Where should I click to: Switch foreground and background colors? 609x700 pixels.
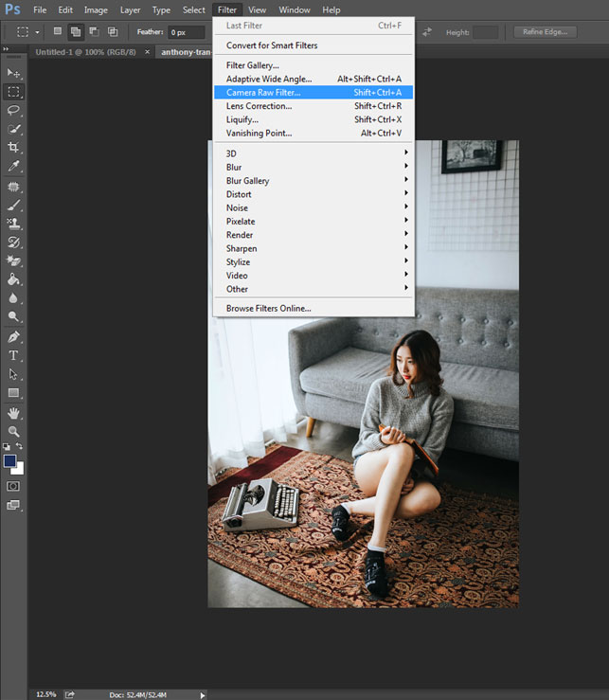(19, 446)
